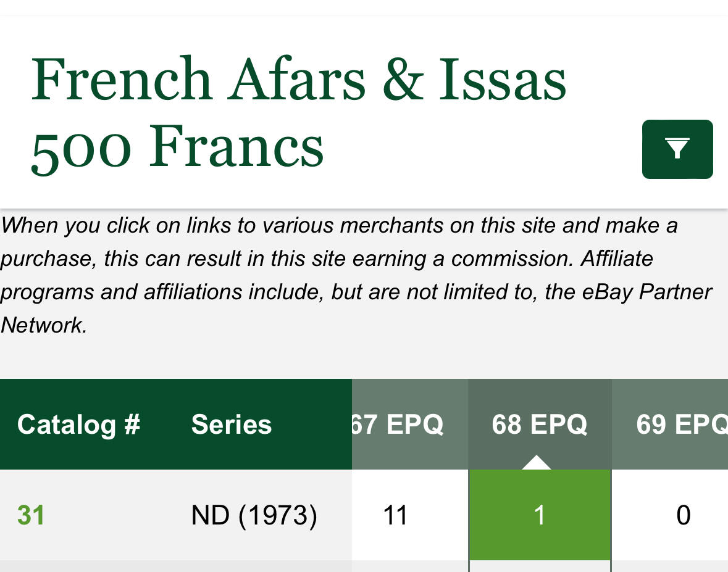
Task: Select the 67 EPQ grade column header
Action: pyautogui.click(x=398, y=425)
